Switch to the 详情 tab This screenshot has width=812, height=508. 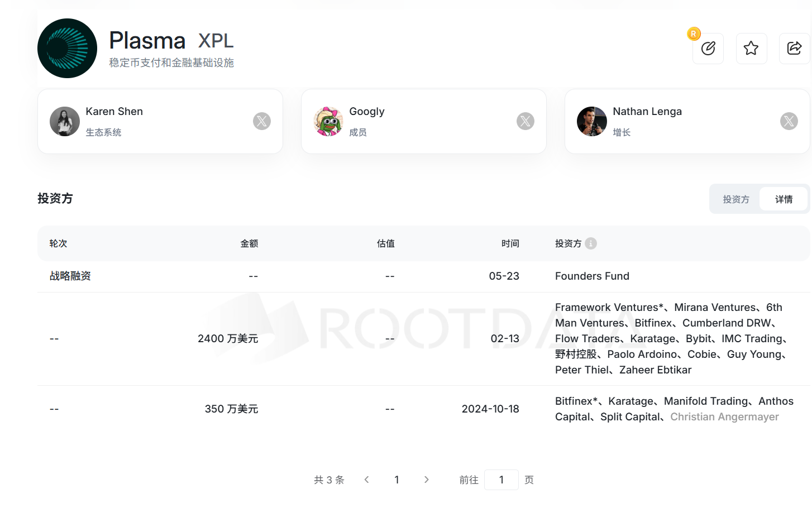784,199
